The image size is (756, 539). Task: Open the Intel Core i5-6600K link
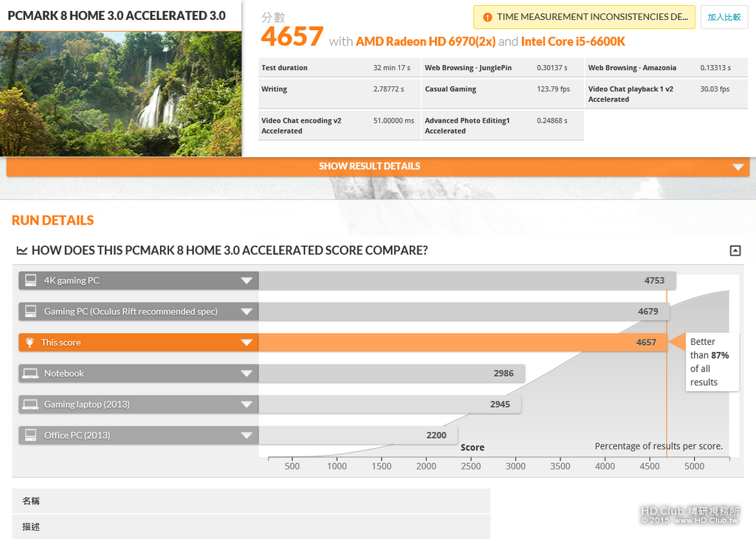tap(573, 41)
